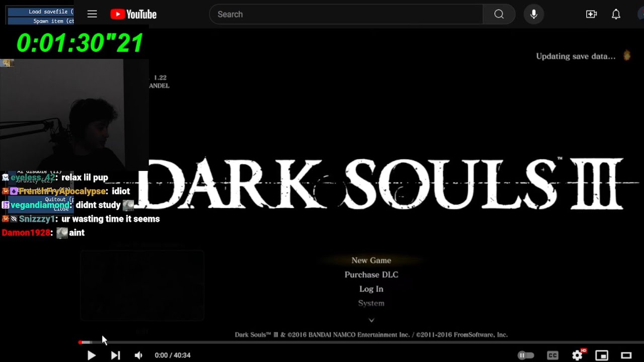The width and height of the screenshot is (644, 362).
Task: Click the Load savefile overlay entry
Action: point(41,12)
